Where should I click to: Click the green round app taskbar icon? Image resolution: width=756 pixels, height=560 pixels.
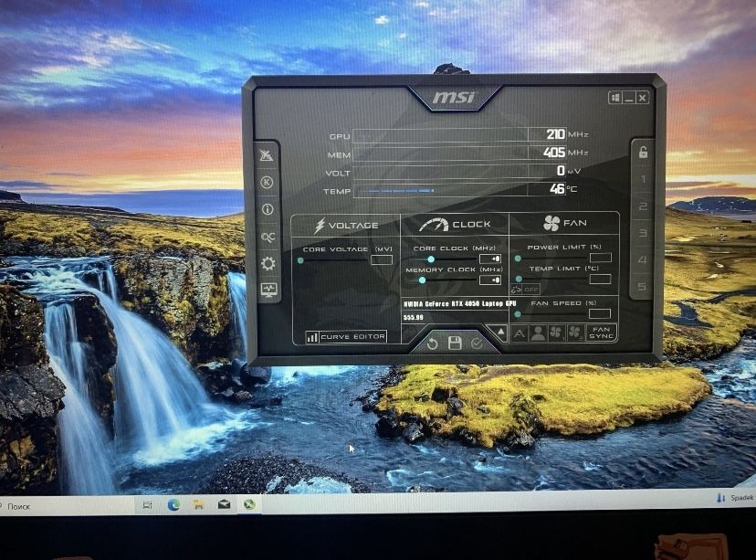(249, 504)
